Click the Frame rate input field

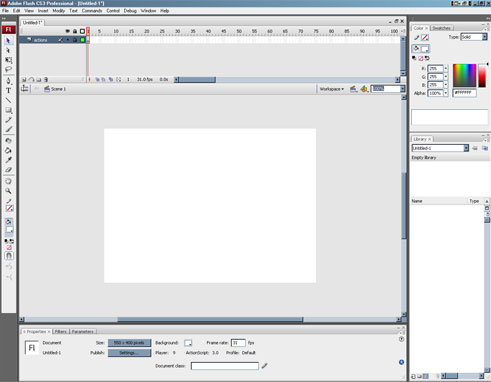238,343
